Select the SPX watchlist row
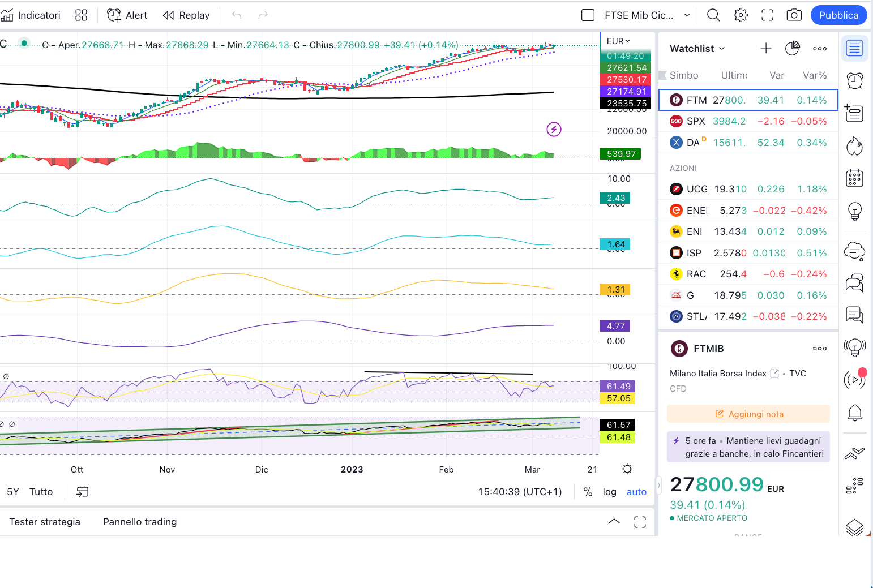This screenshot has height=588, width=873. click(748, 121)
